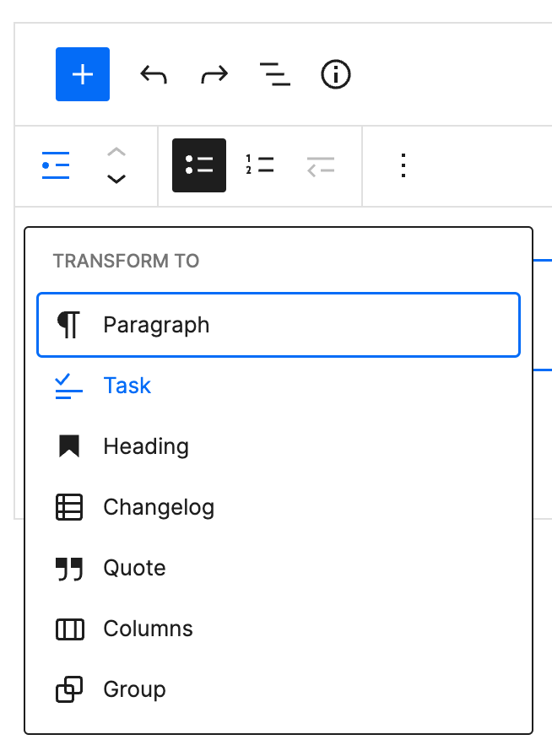This screenshot has width=552, height=756.
Task: Redo the last change
Action: (x=214, y=74)
